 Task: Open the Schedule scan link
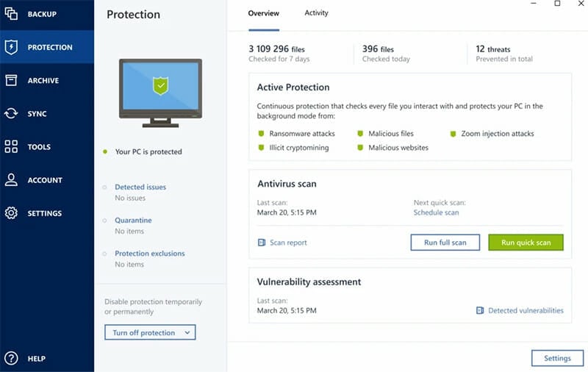tap(436, 212)
